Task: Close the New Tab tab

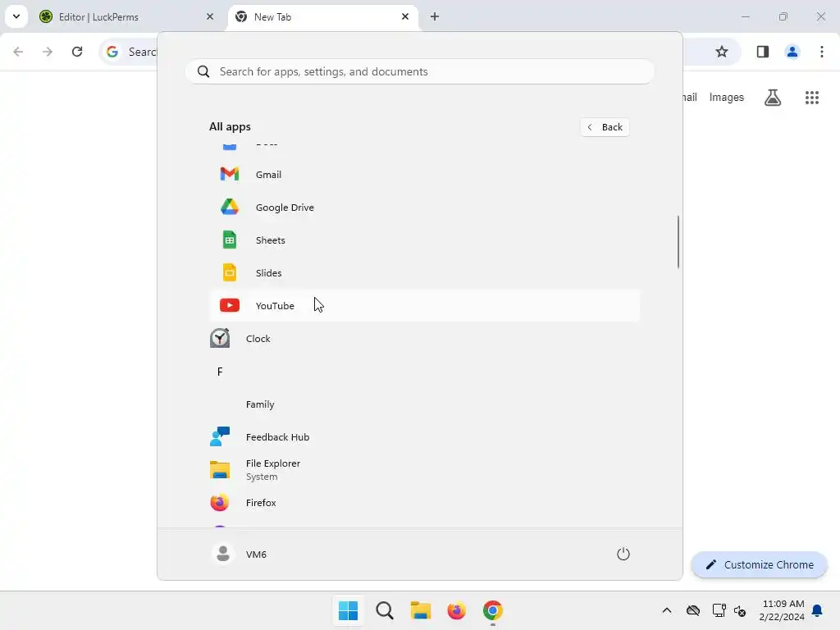Action: (x=405, y=16)
